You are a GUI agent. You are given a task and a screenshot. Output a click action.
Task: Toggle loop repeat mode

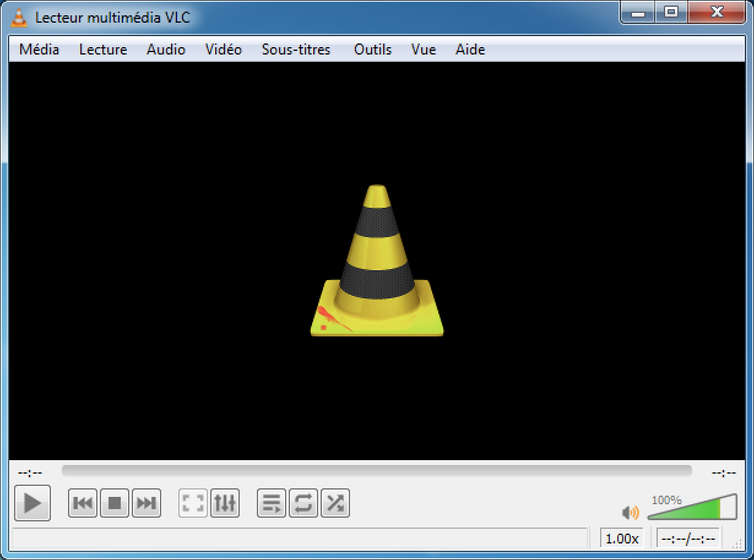point(303,504)
